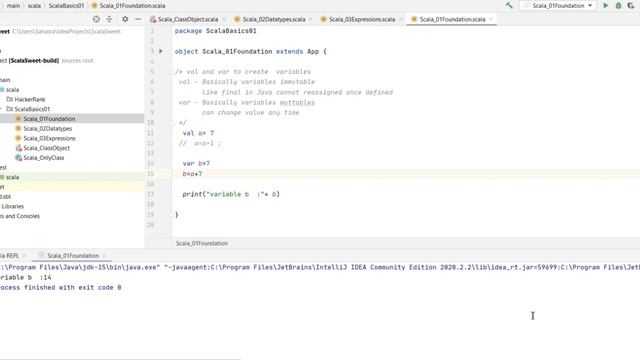The image size is (640, 360).
Task: Close the Scala_01Foundation run tab
Action: click(104, 256)
